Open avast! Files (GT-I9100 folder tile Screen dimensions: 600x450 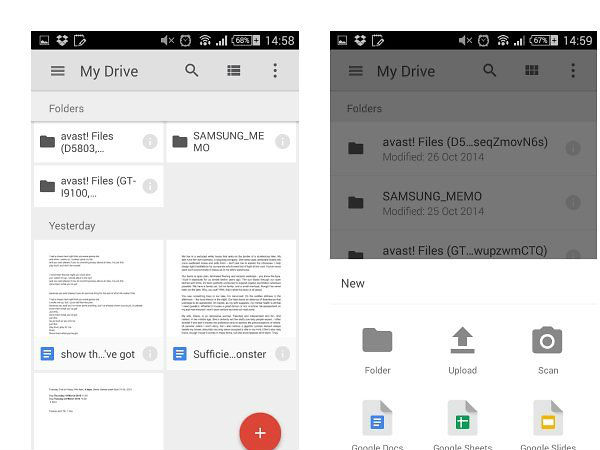[x=90, y=187]
